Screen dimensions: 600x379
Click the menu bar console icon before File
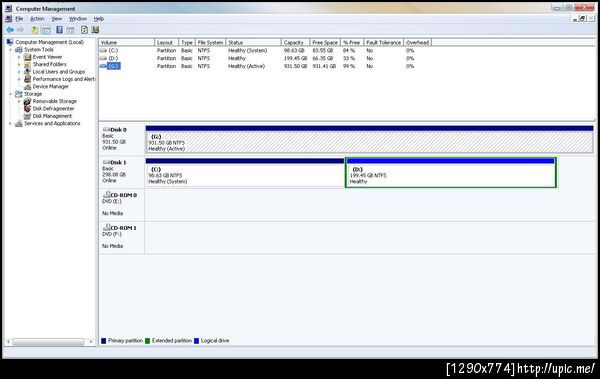click(x=8, y=19)
